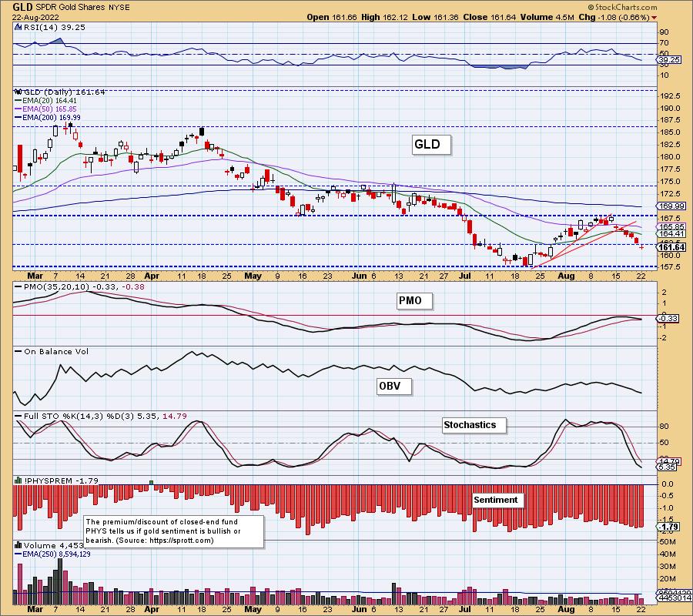Click the 169.99 EMA price tag
Viewport: 693px width, 616px height.
tap(671, 206)
